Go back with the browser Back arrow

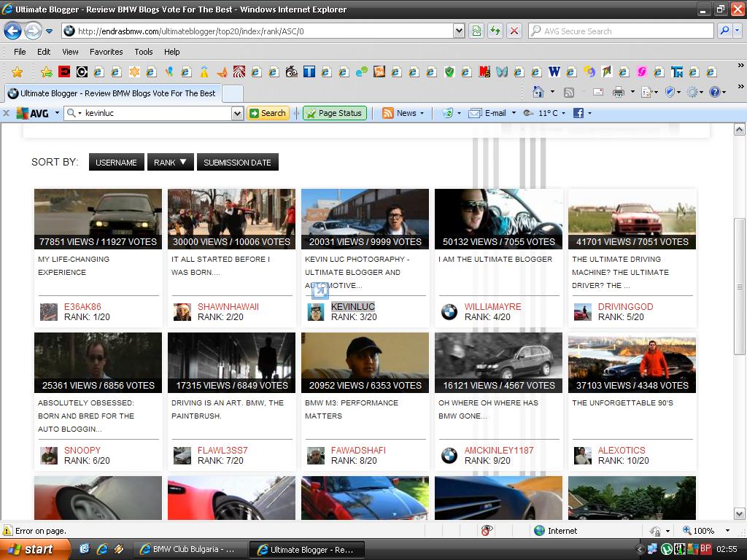(13, 31)
